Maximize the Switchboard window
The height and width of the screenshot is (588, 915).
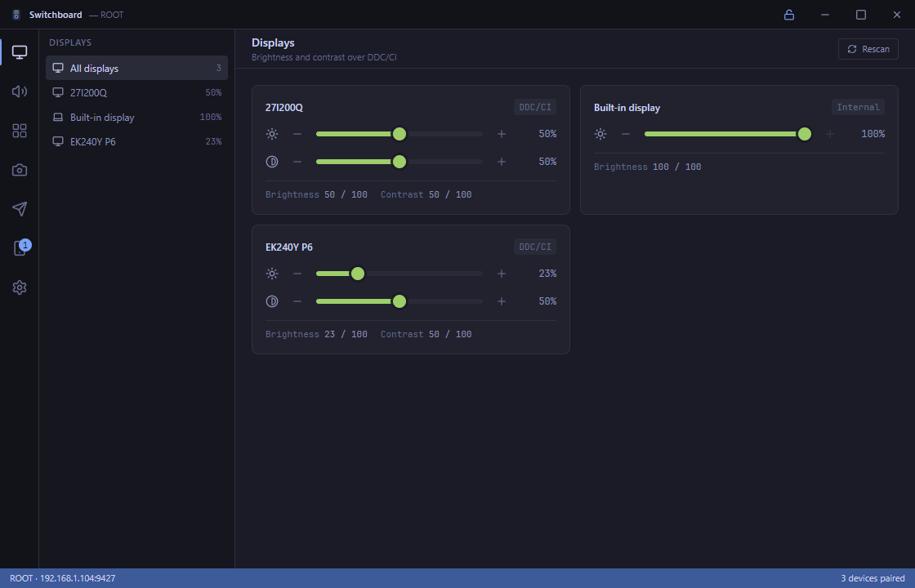pos(861,15)
